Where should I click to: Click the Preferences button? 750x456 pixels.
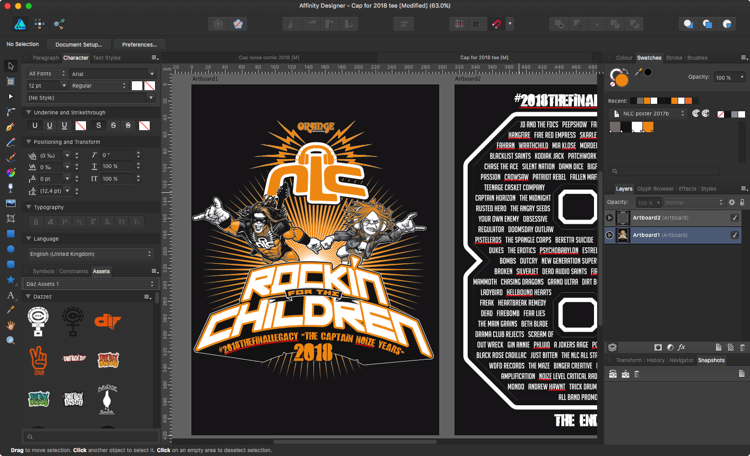tap(139, 44)
